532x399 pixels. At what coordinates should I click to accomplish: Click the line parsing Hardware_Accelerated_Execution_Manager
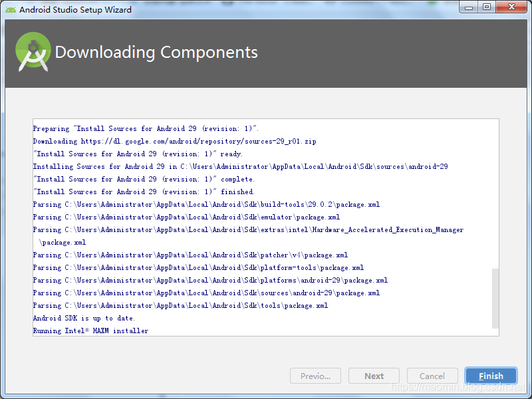click(248, 236)
